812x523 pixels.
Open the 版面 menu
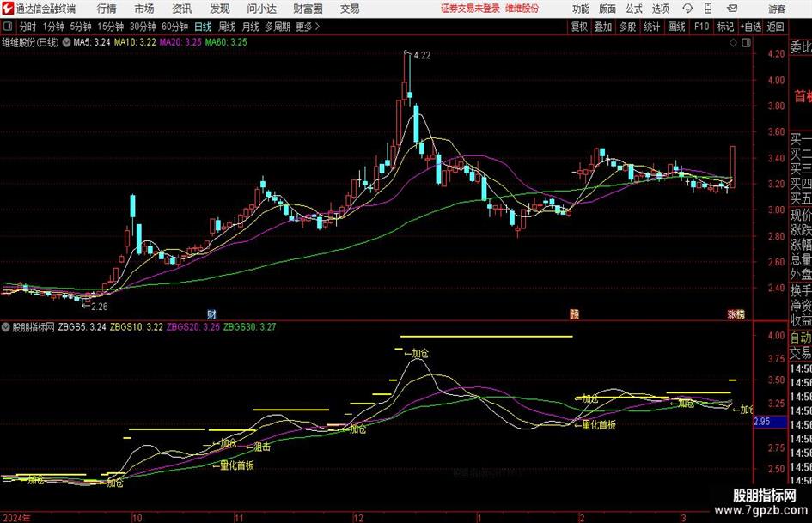click(x=607, y=9)
